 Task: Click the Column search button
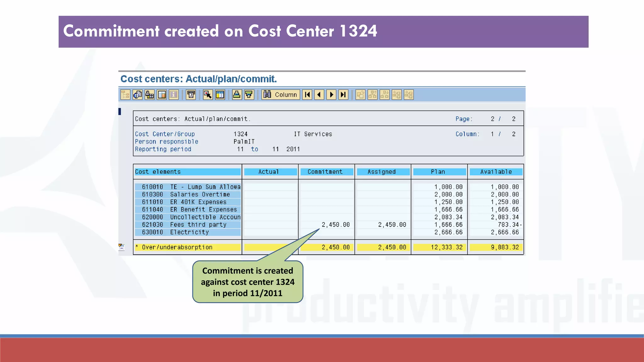point(280,95)
